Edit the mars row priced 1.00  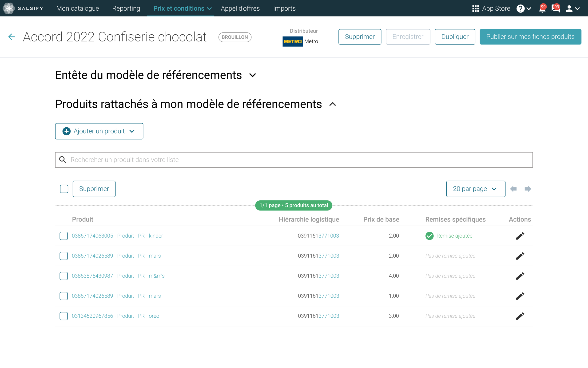click(520, 296)
